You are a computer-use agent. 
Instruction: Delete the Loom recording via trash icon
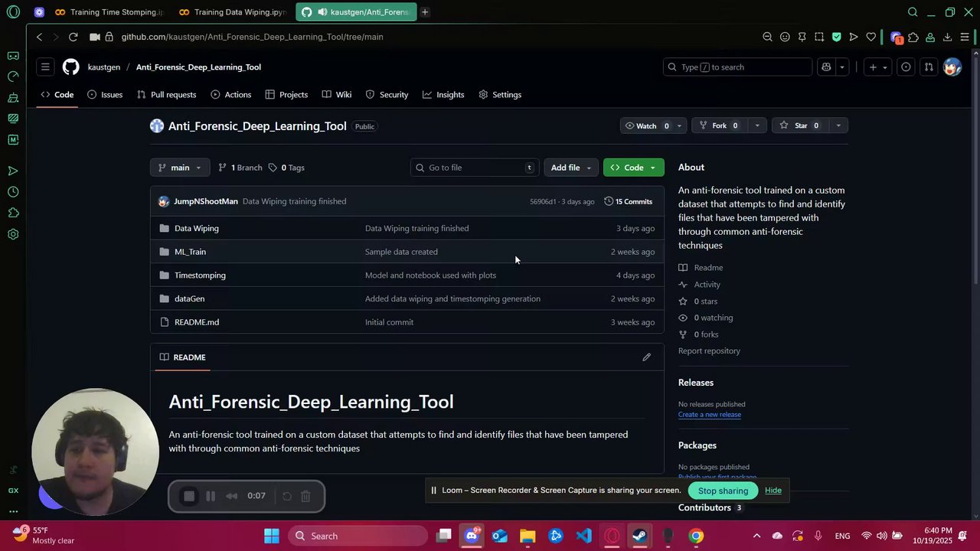click(x=305, y=497)
